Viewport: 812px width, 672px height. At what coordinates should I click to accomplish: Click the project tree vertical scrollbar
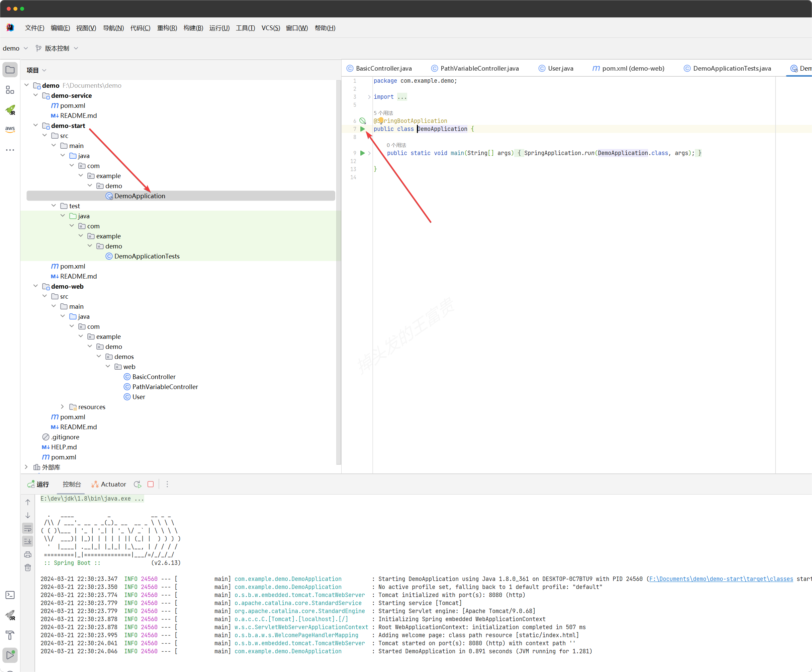(339, 271)
